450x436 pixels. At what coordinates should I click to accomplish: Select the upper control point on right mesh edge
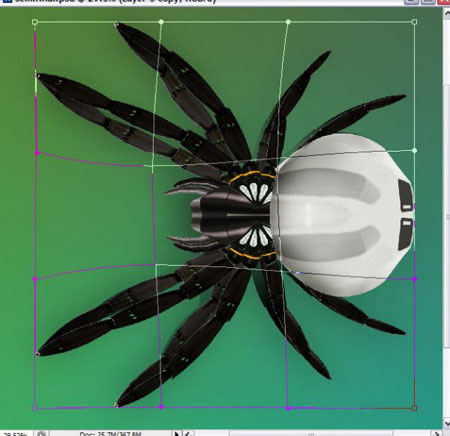click(x=414, y=151)
